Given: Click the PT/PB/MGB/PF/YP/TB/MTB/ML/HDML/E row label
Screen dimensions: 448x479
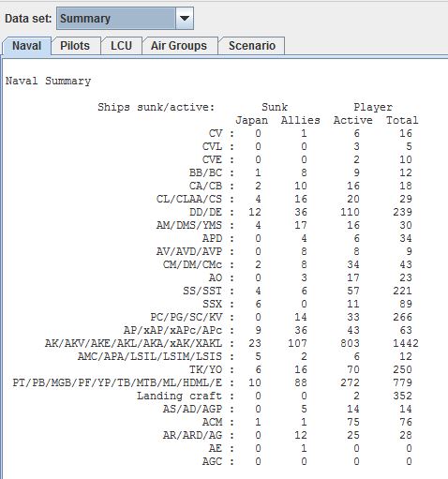Looking at the screenshot, I should point(117,382).
